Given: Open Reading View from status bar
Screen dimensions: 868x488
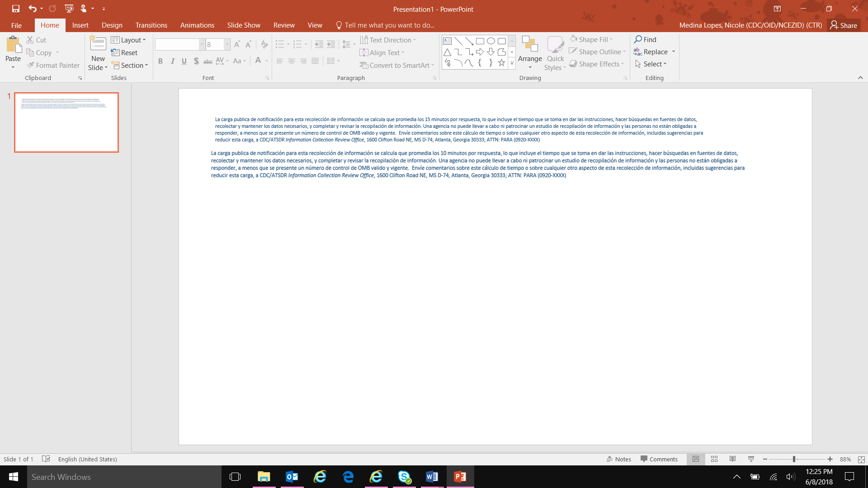Looking at the screenshot, I should tap(732, 459).
